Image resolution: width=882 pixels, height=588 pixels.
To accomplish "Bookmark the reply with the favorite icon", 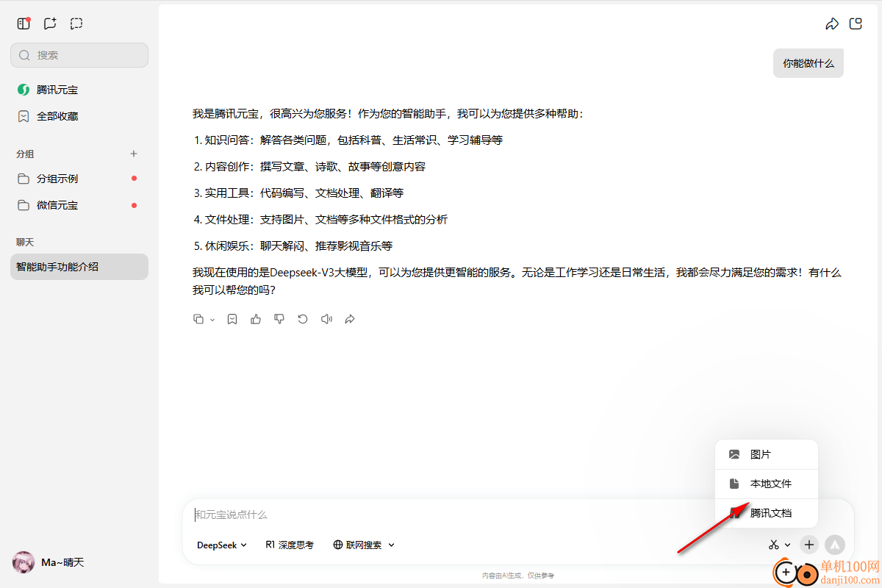I will pos(232,319).
